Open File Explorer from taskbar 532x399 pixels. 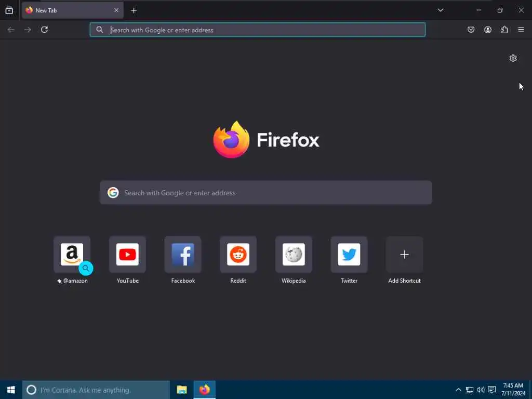(182, 390)
